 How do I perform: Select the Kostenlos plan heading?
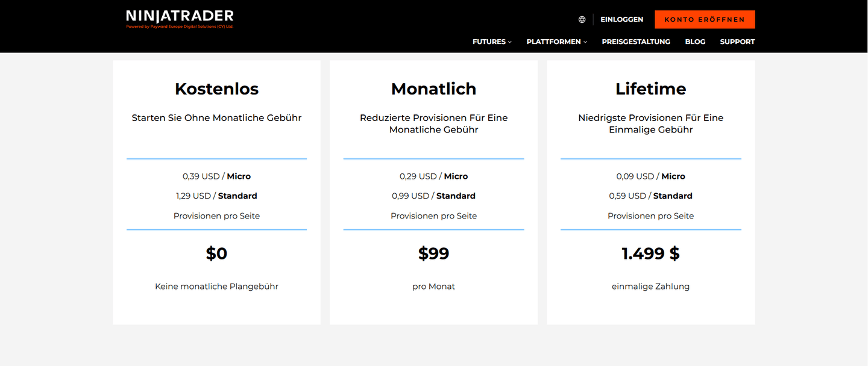[216, 89]
